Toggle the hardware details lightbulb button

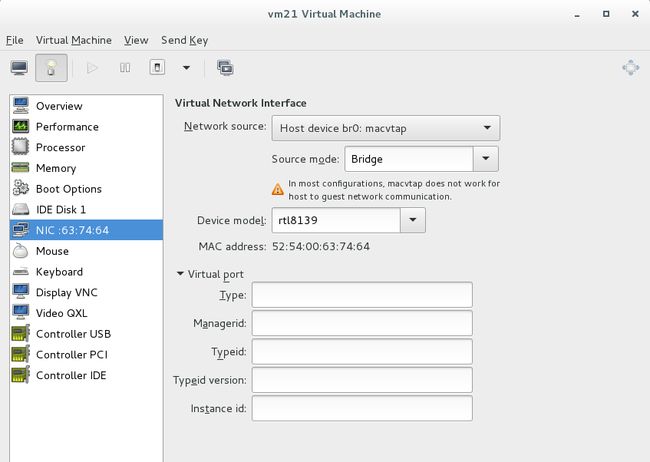point(51,68)
